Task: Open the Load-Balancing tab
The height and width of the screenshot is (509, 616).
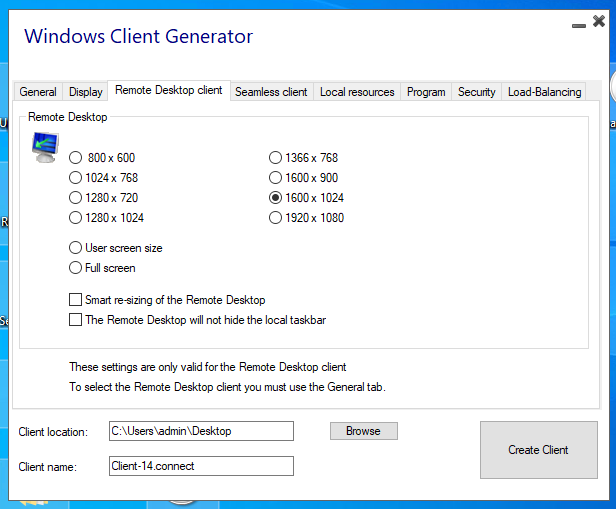Action: 544,92
